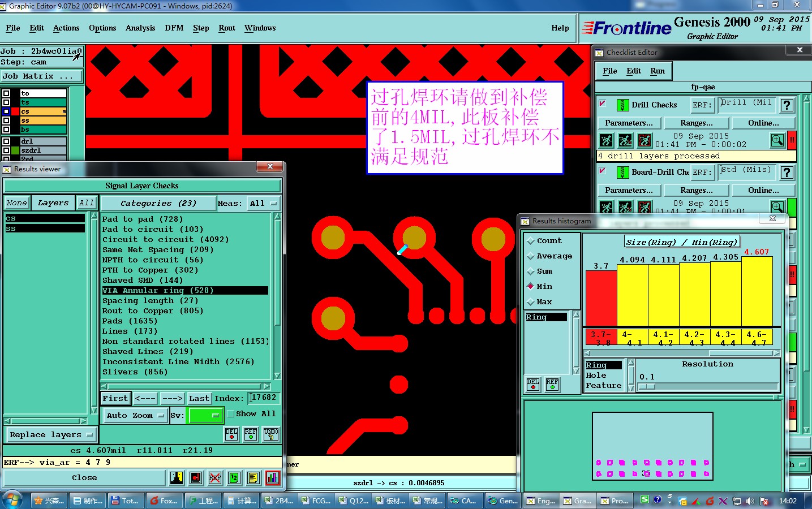
Task: Click First result button
Action: coord(115,399)
